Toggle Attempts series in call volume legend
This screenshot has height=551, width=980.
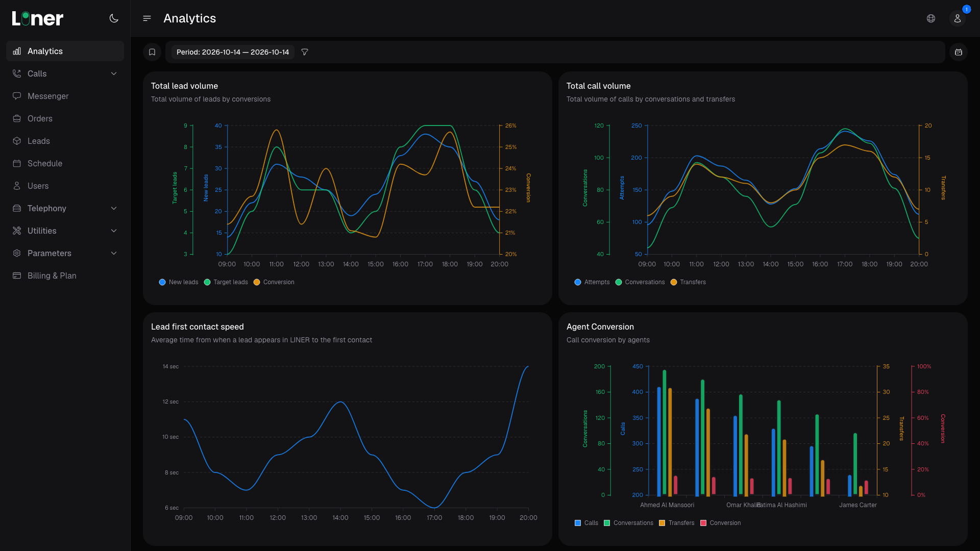click(x=592, y=282)
